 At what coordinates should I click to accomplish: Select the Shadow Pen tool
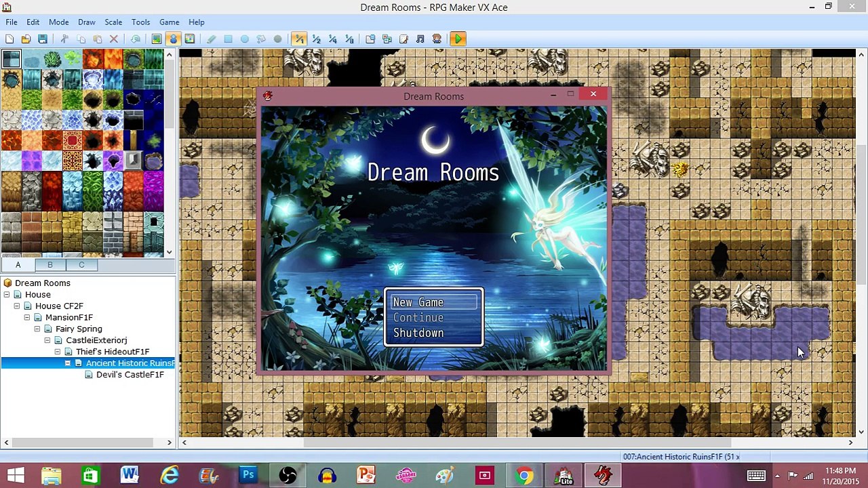[x=277, y=39]
